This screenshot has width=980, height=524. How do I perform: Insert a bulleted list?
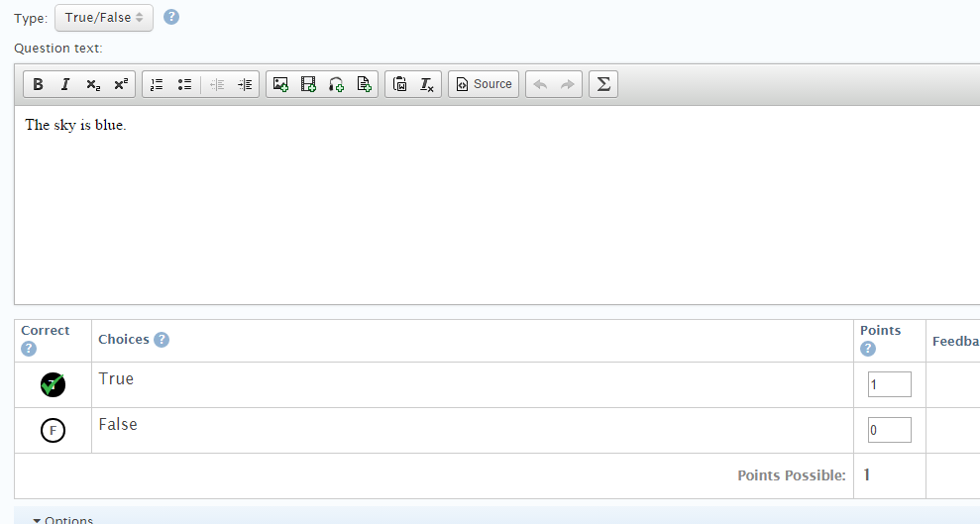pyautogui.click(x=184, y=84)
